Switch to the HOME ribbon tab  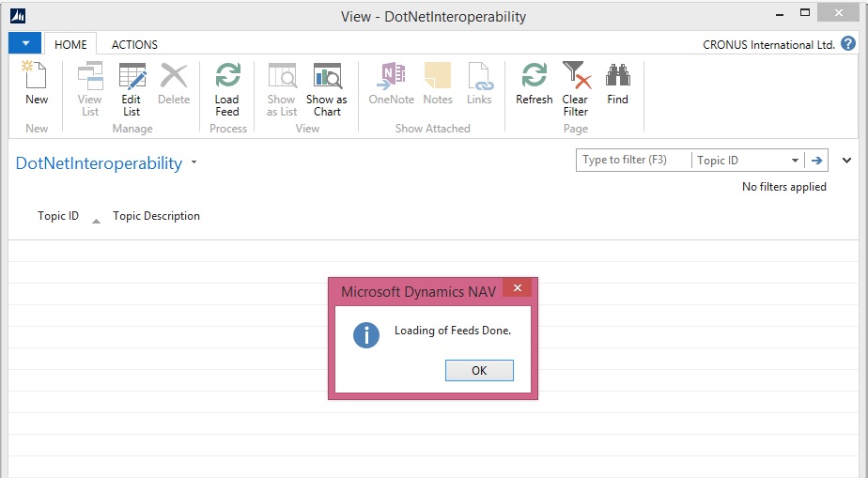click(70, 45)
